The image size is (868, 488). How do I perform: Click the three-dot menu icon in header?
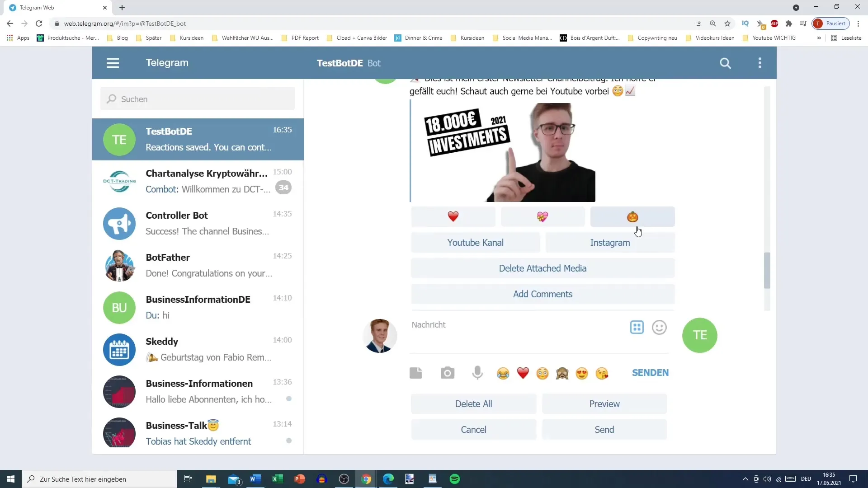coord(760,63)
